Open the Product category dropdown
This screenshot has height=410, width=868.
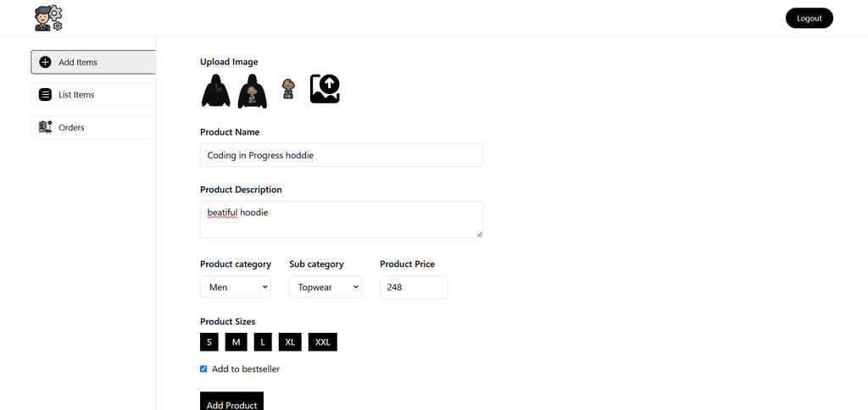[236, 286]
